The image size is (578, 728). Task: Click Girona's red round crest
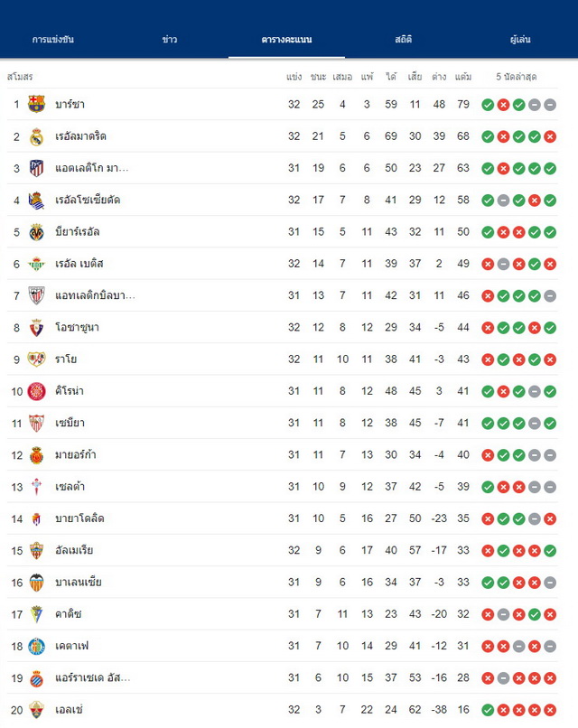coord(36,391)
